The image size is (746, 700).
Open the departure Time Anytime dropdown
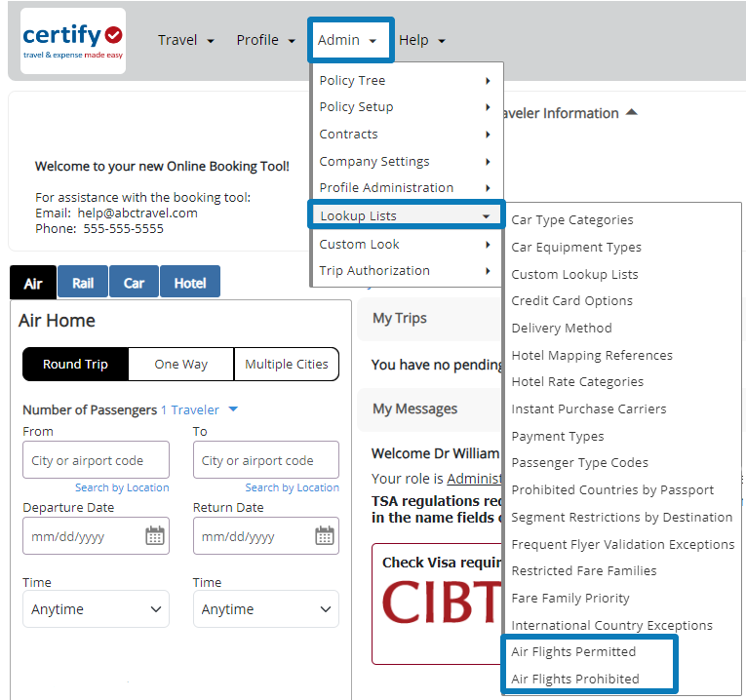[96, 609]
